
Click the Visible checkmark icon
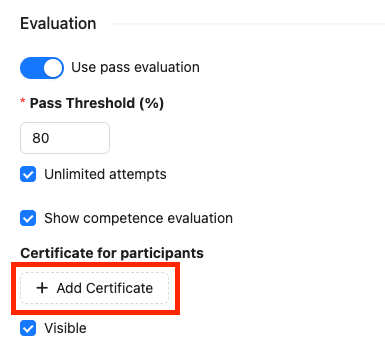28,328
